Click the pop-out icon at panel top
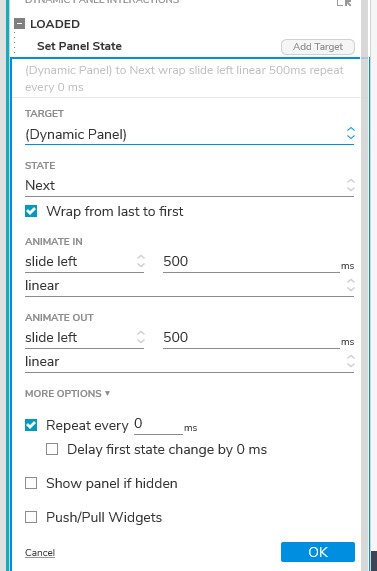This screenshot has height=571, width=377. tap(344, 3)
